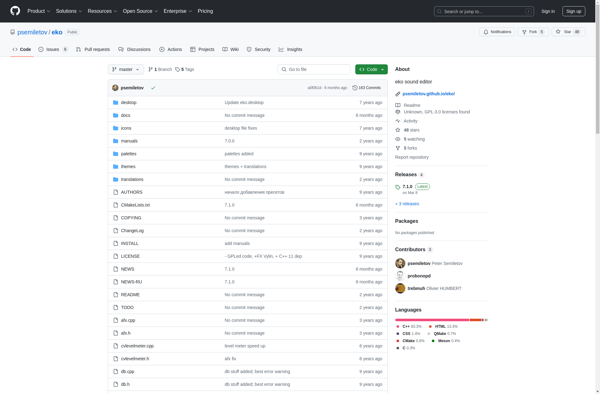Click the Notifications bell button
The height and width of the screenshot is (394, 600).
click(x=497, y=32)
